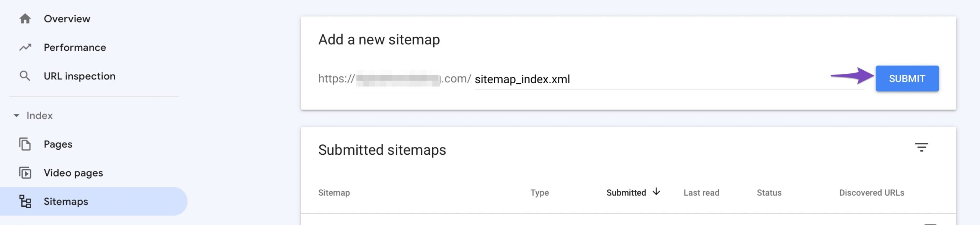The image size is (980, 225).
Task: Collapse the Index section arrow
Action: (x=16, y=115)
